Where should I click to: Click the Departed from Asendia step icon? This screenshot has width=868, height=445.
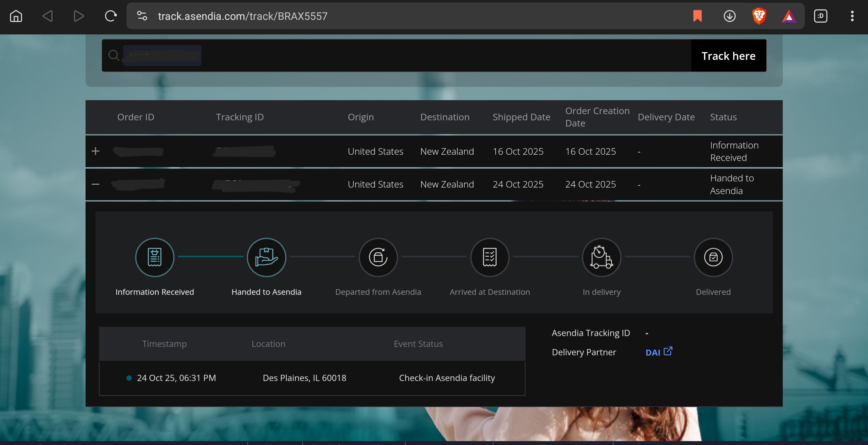click(x=378, y=258)
